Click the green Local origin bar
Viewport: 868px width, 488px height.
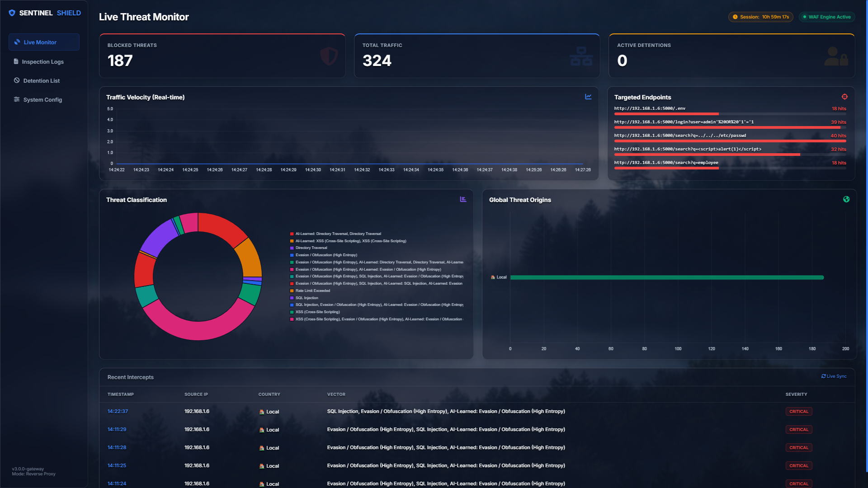coord(667,277)
